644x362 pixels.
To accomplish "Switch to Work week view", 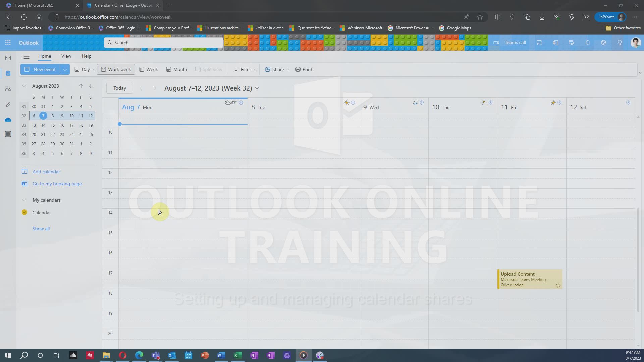I will (116, 69).
